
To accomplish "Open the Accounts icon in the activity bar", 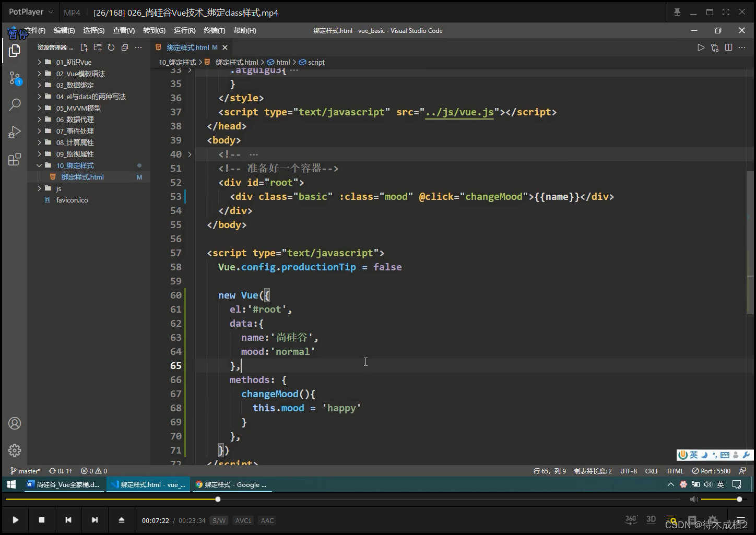I will [x=15, y=423].
